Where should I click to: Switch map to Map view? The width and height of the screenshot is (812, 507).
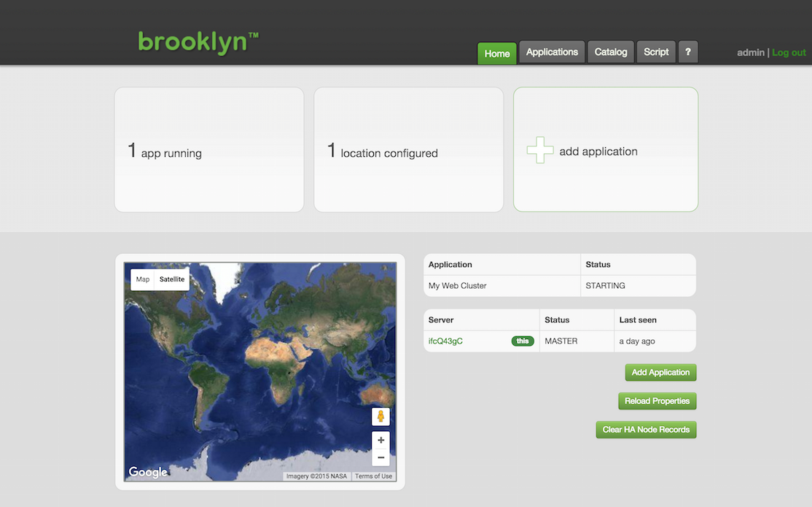pos(143,279)
